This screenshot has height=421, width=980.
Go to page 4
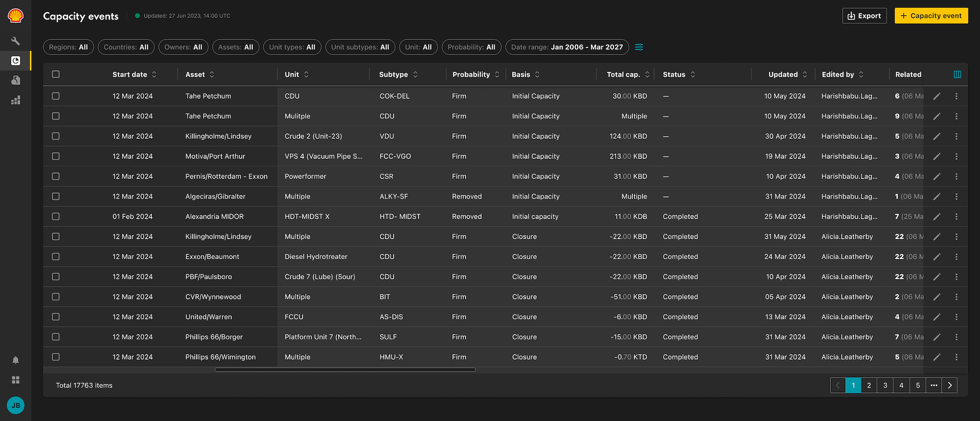(x=901, y=385)
